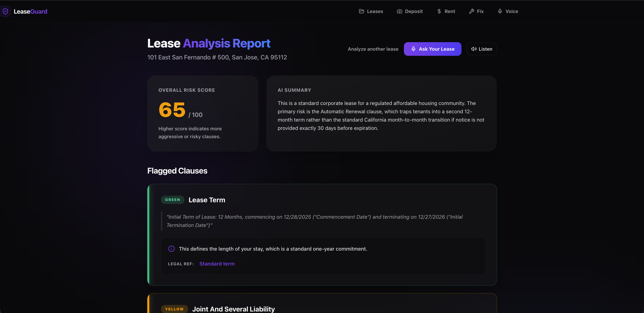Image resolution: width=644 pixels, height=313 pixels.
Task: Click the Analyze another lease link
Action: tap(373, 49)
